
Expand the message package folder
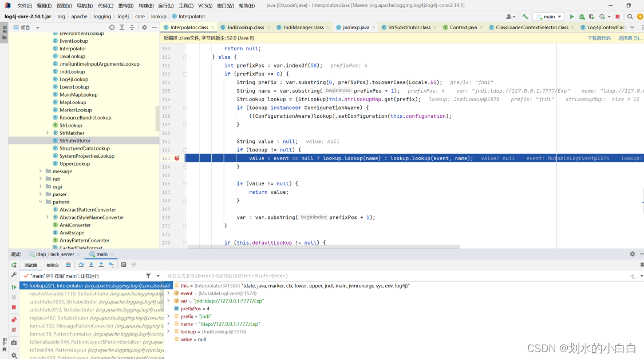coord(40,171)
